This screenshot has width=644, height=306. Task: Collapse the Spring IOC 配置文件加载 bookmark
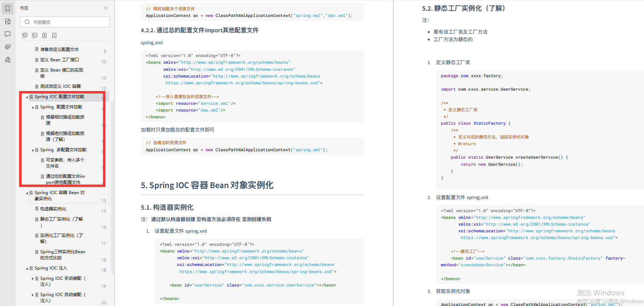[x=27, y=97]
